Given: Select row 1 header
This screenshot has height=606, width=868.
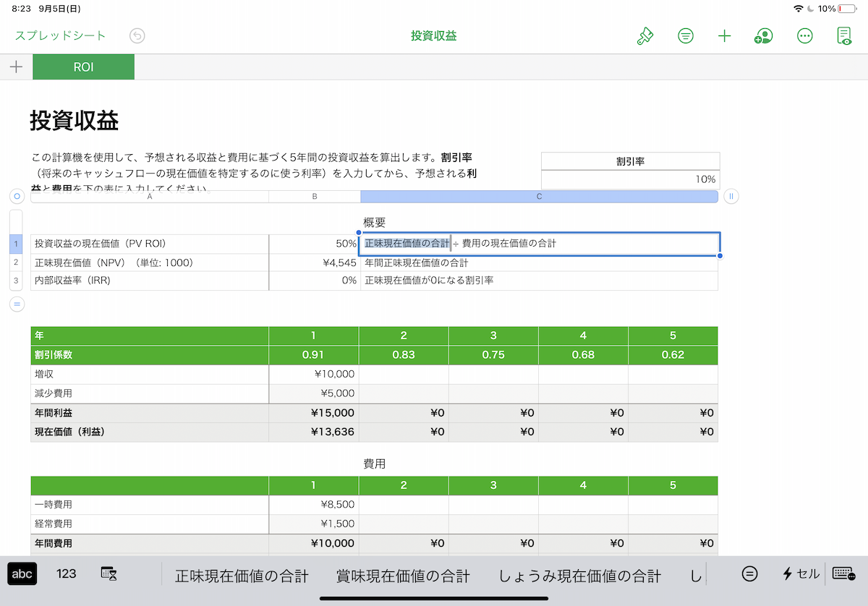Looking at the screenshot, I should tap(16, 244).
